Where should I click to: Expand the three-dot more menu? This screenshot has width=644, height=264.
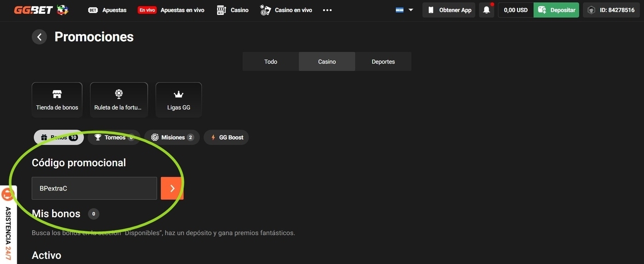pyautogui.click(x=328, y=10)
